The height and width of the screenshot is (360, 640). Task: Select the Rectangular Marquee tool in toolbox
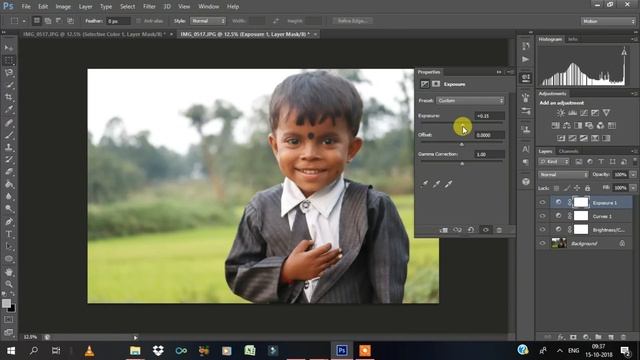click(x=9, y=60)
